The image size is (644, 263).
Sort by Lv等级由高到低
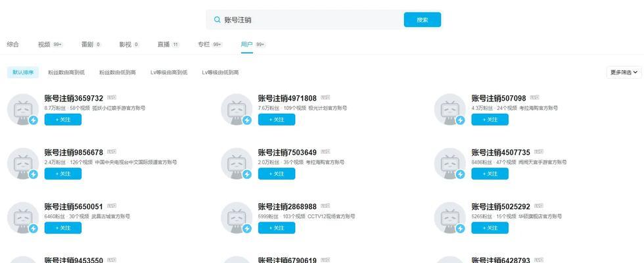click(169, 72)
